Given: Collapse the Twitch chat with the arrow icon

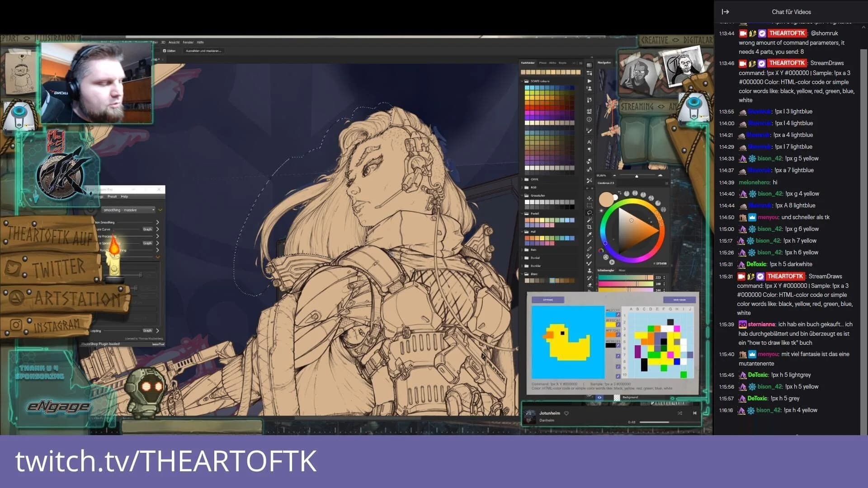Looking at the screenshot, I should click(x=725, y=12).
